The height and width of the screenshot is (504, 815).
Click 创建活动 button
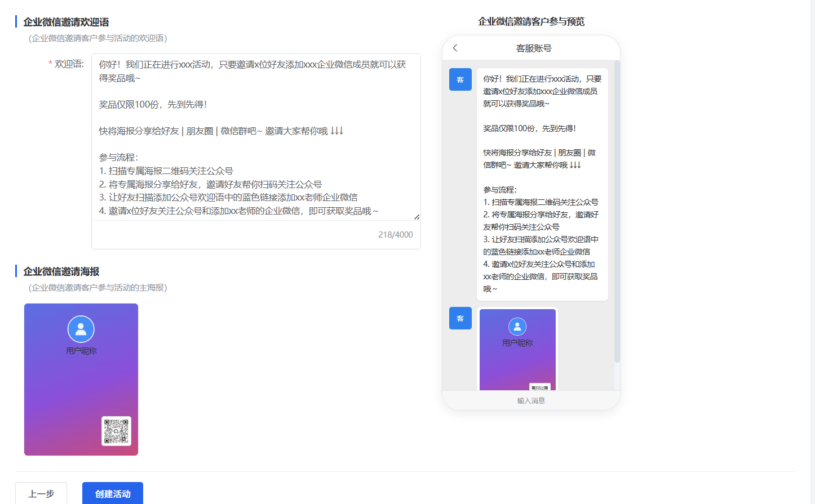pyautogui.click(x=113, y=493)
